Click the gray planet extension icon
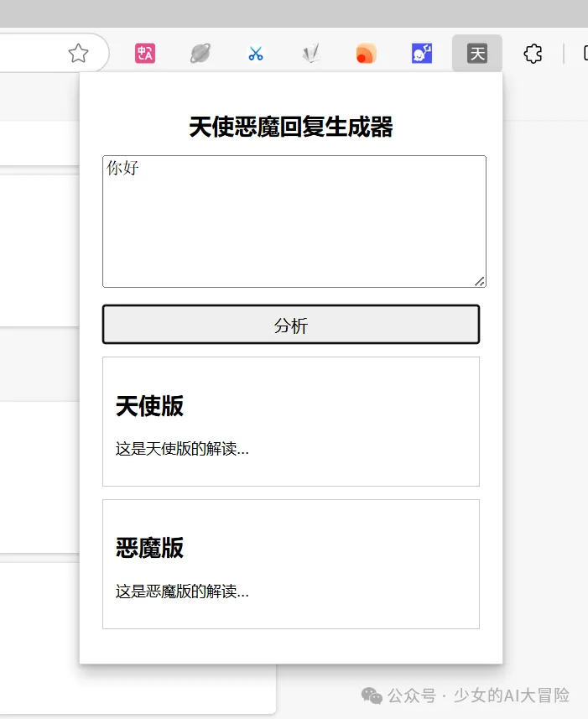Viewport: 588px width, 719px height. (200, 53)
